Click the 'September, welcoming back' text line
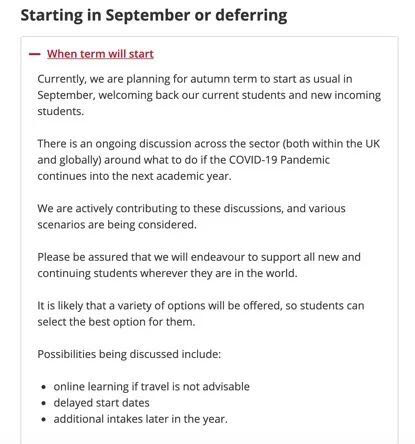The image size is (415, 444). [209, 95]
